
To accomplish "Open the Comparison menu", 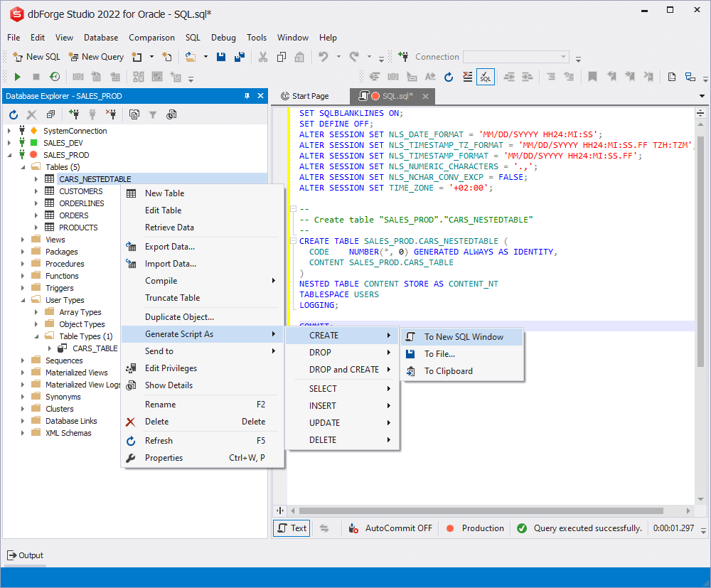I will click(x=151, y=38).
